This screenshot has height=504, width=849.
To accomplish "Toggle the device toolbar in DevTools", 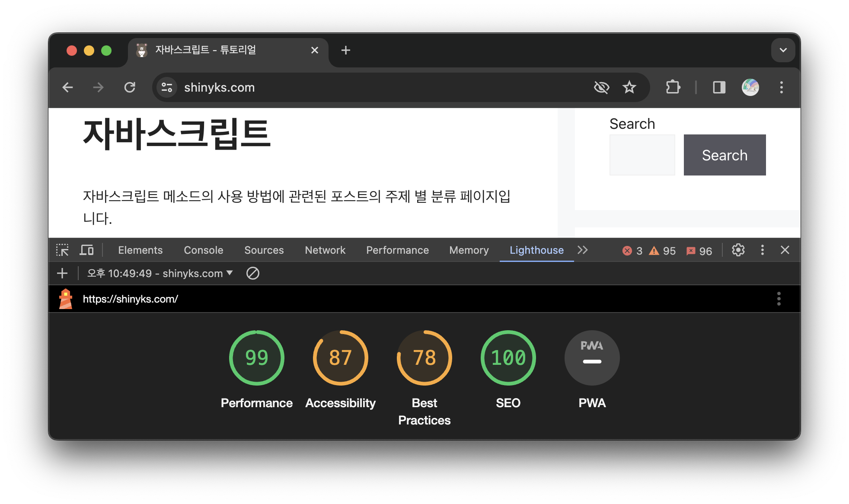I will (86, 250).
